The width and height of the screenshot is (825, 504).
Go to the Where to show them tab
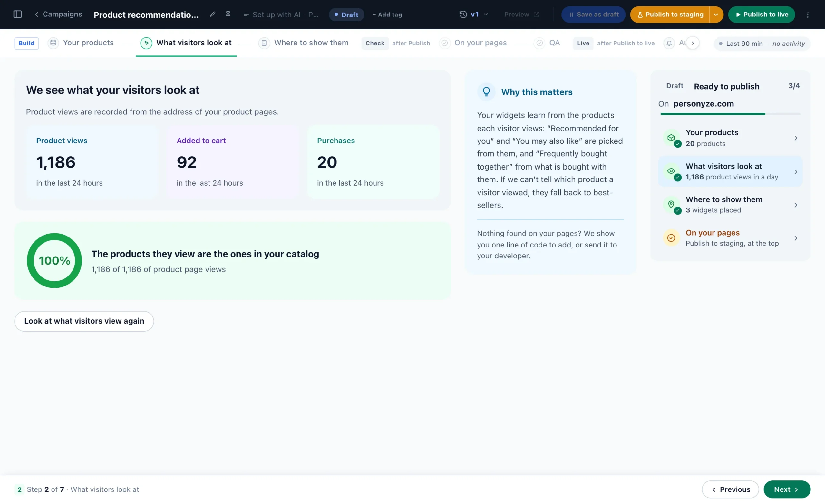point(303,43)
